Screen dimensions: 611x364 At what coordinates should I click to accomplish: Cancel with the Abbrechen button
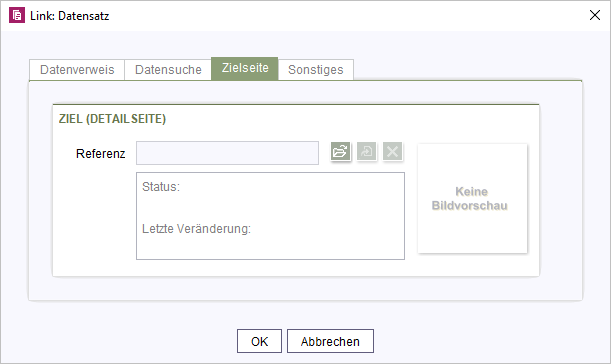330,341
